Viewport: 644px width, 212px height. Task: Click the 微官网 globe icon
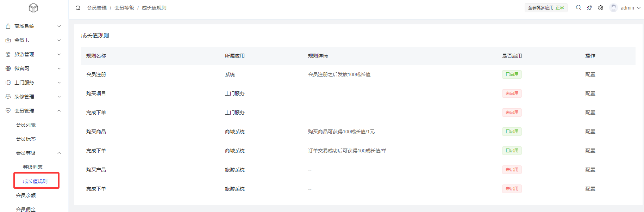[8, 68]
